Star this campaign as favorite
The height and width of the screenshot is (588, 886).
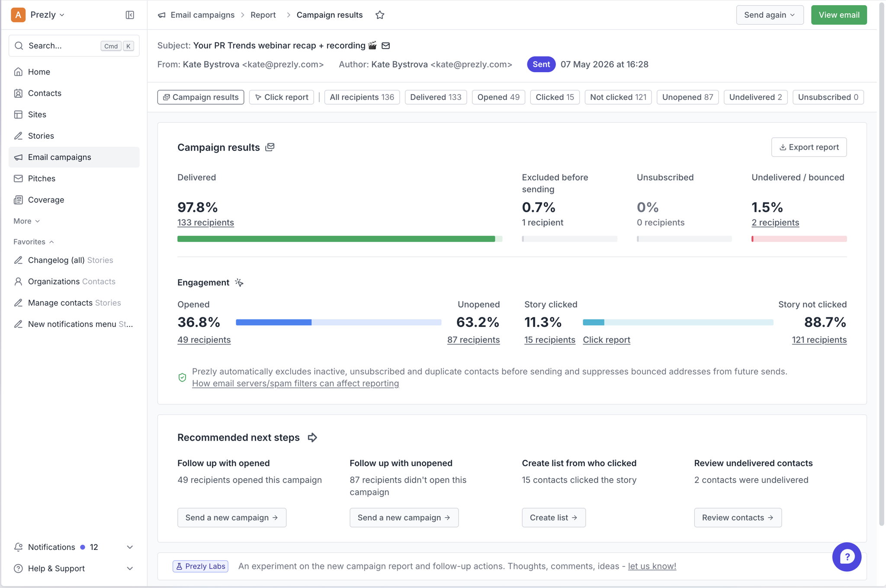pyautogui.click(x=380, y=15)
